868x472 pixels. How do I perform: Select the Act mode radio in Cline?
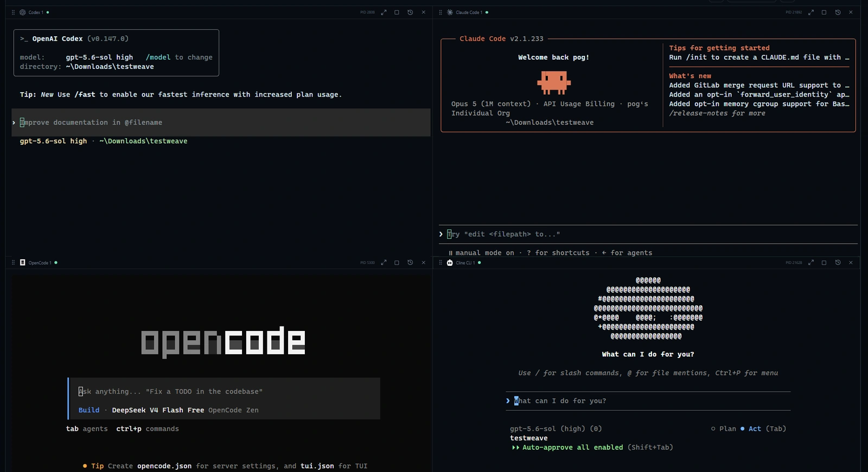click(750, 429)
